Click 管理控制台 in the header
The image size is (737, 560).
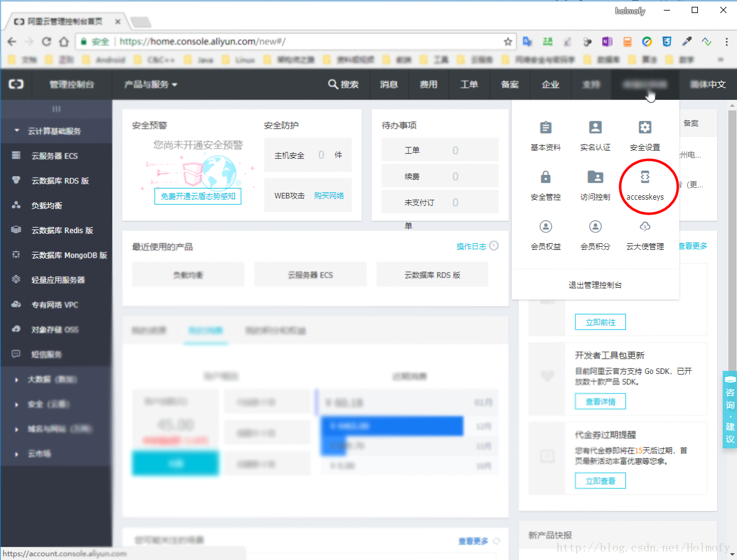tap(72, 84)
